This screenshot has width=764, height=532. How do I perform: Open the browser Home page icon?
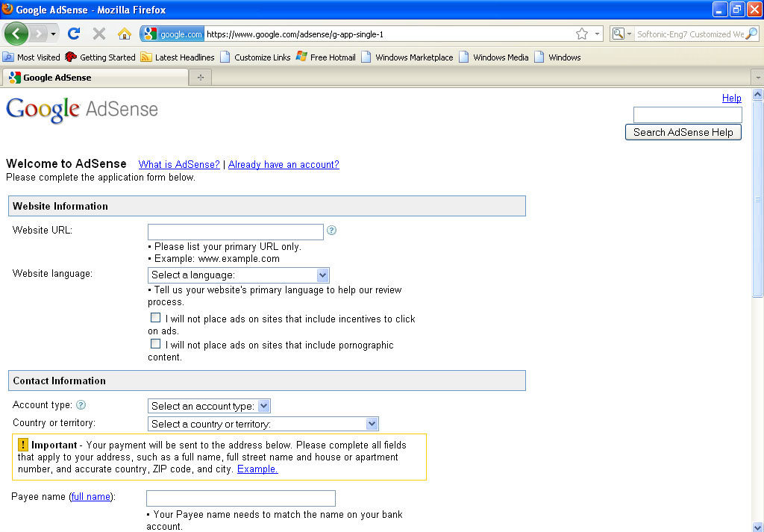pyautogui.click(x=124, y=34)
